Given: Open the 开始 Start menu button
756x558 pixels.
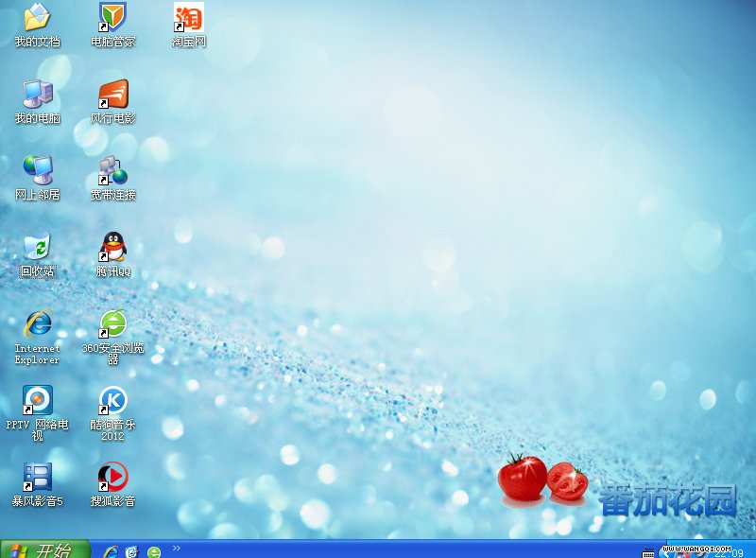Looking at the screenshot, I should click(x=44, y=549).
